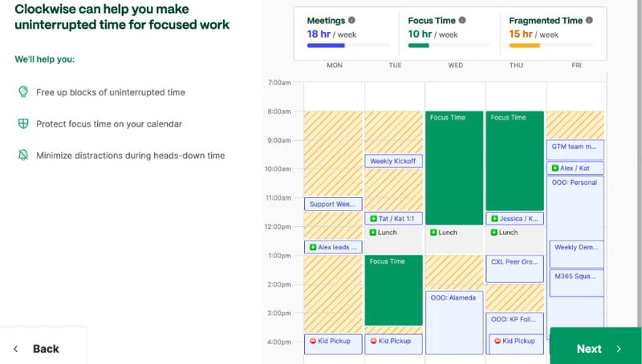Screen dimensions: 642x364
Task: Click the info icon next to Focus Time heading
Action: click(461, 20)
